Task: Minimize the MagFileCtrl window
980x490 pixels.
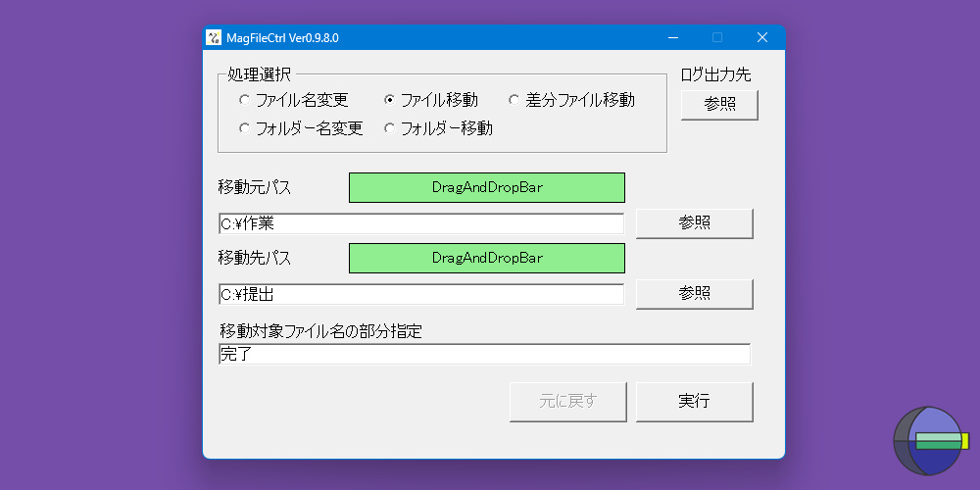Action: [x=673, y=37]
